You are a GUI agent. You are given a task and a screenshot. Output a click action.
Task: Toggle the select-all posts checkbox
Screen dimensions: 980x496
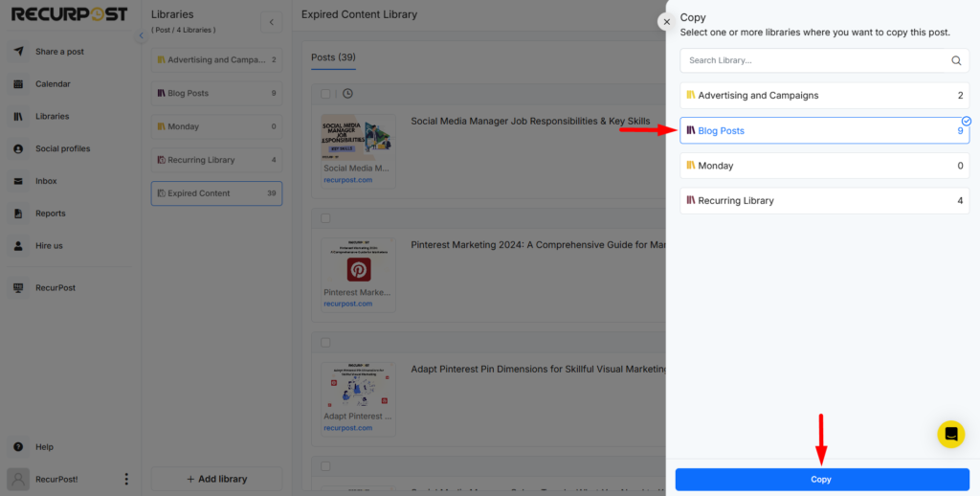tap(325, 94)
